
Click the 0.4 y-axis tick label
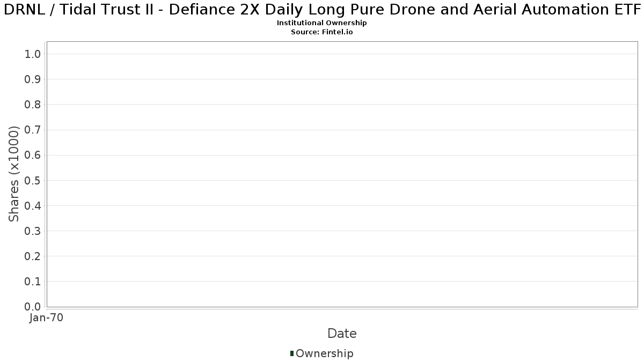tap(33, 205)
